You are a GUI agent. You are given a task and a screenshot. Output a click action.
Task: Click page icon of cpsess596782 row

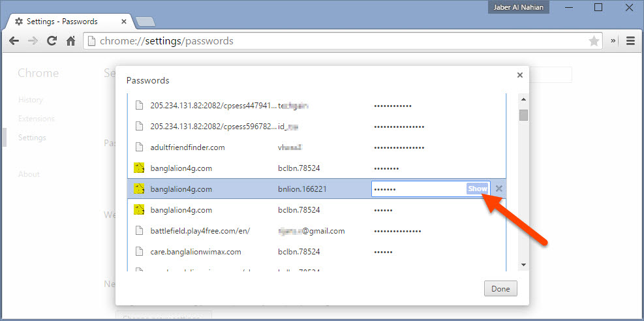139,126
